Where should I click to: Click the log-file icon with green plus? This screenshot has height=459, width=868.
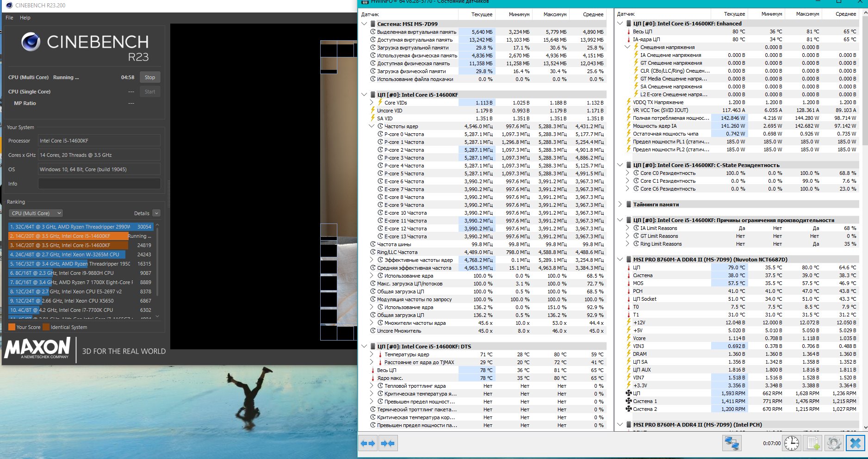coord(813,443)
